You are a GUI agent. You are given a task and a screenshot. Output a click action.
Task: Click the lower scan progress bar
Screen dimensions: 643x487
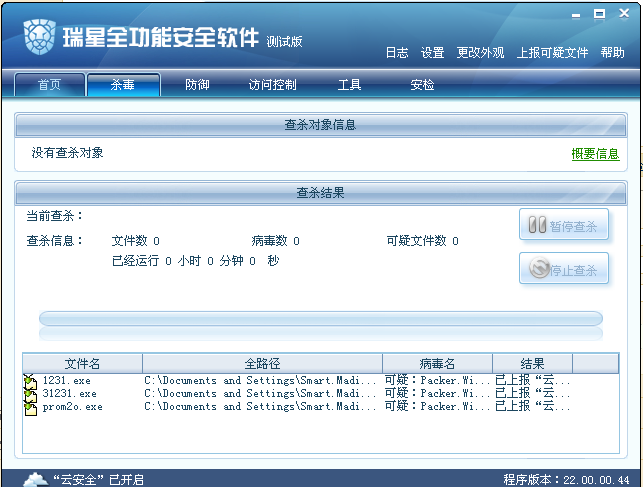pyautogui.click(x=321, y=333)
